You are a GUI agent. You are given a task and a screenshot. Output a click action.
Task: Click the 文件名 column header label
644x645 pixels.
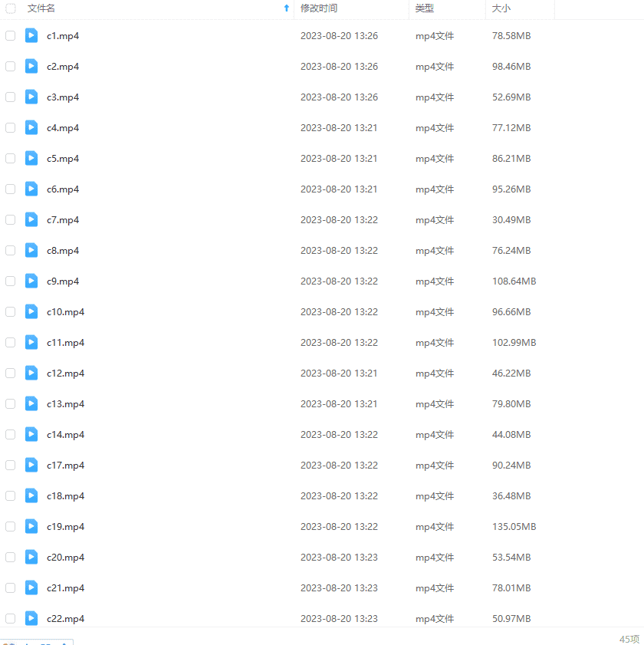pos(41,8)
